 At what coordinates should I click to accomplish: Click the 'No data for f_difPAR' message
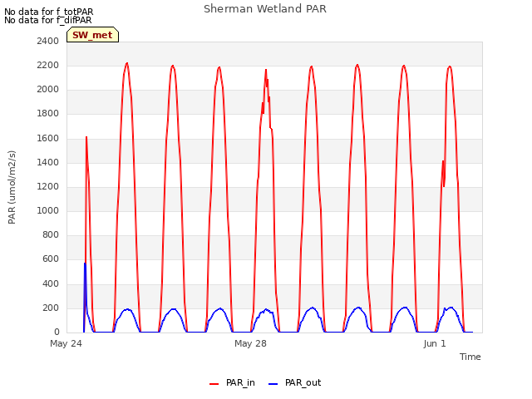point(48,20)
